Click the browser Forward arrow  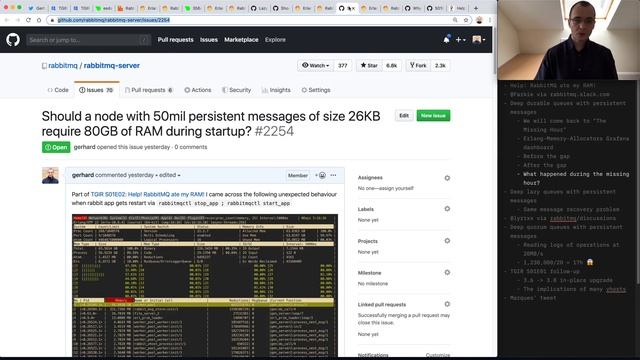click(x=18, y=20)
